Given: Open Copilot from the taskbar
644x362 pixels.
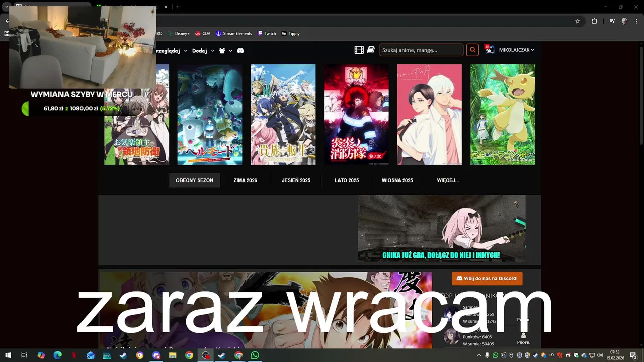Looking at the screenshot, I should coord(41,355).
